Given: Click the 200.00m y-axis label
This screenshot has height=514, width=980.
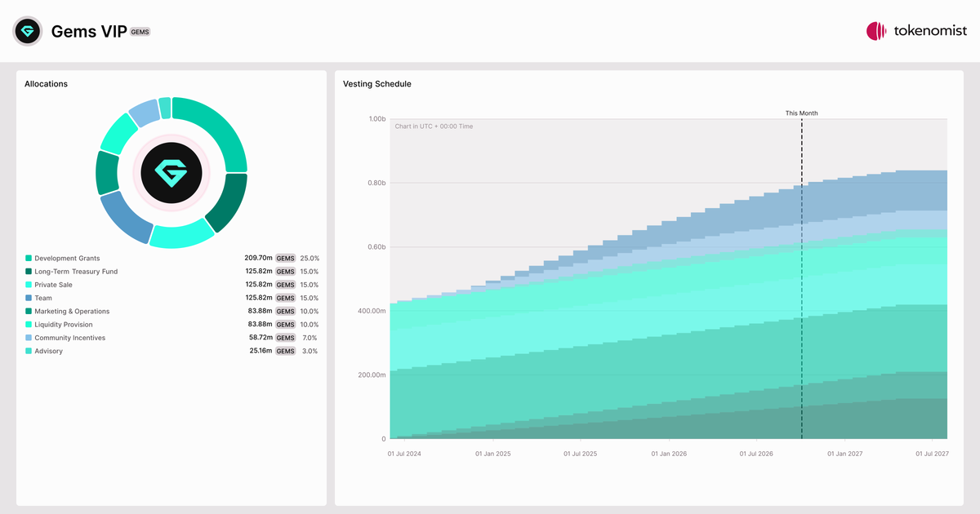Looking at the screenshot, I should click(372, 375).
